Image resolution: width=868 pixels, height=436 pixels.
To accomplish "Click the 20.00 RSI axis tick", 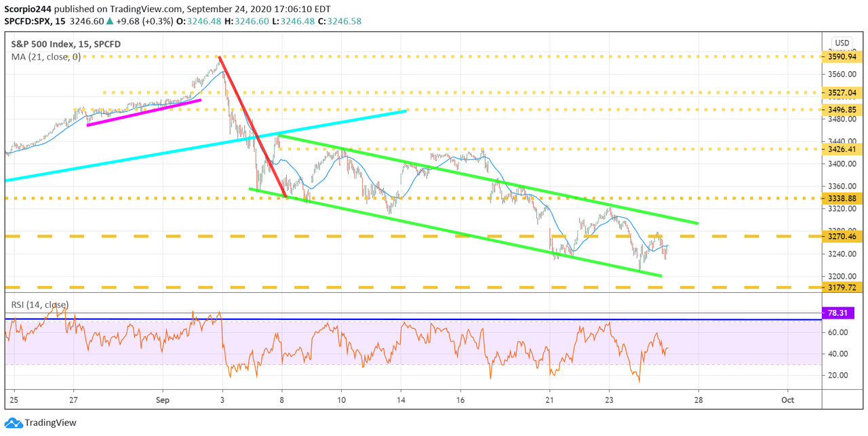I will pos(837,375).
